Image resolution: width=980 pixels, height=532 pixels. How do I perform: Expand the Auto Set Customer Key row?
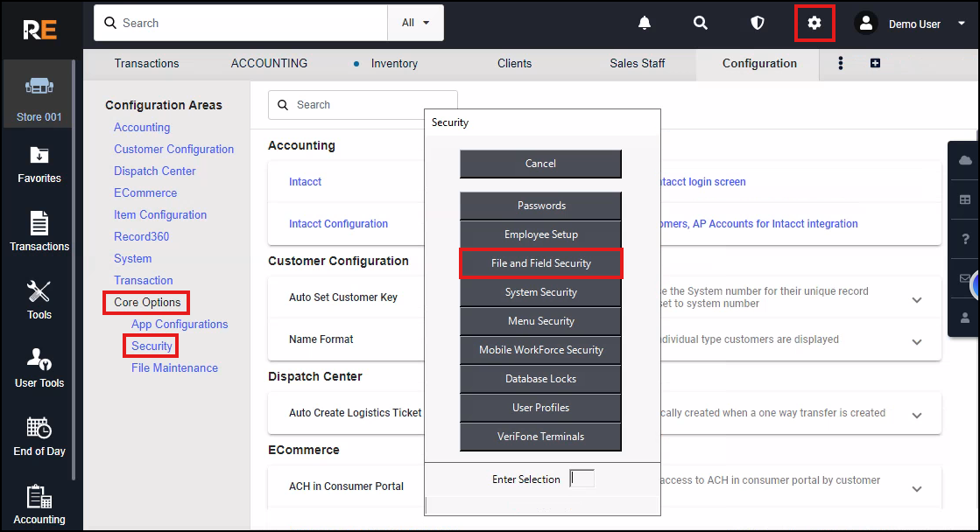click(917, 300)
